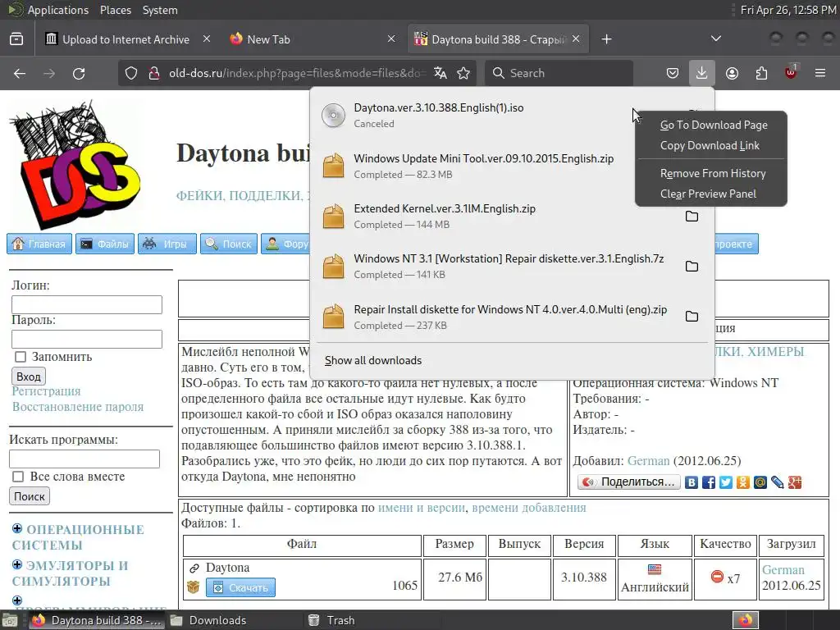Open the Firefox hamburger application menu
840x630 pixels.
(x=820, y=73)
